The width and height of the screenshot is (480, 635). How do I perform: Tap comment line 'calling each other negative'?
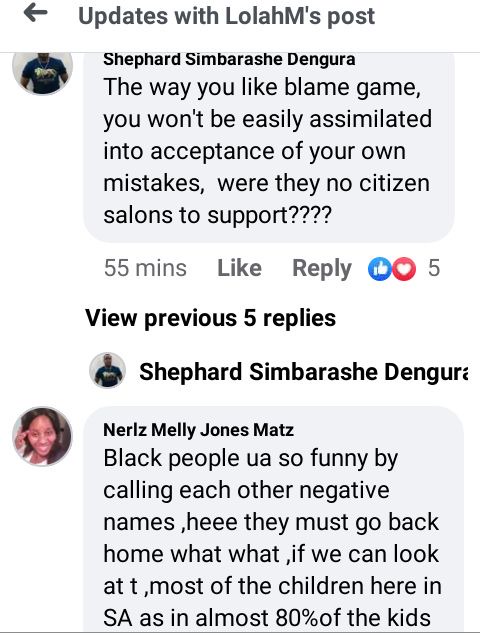click(x=246, y=490)
